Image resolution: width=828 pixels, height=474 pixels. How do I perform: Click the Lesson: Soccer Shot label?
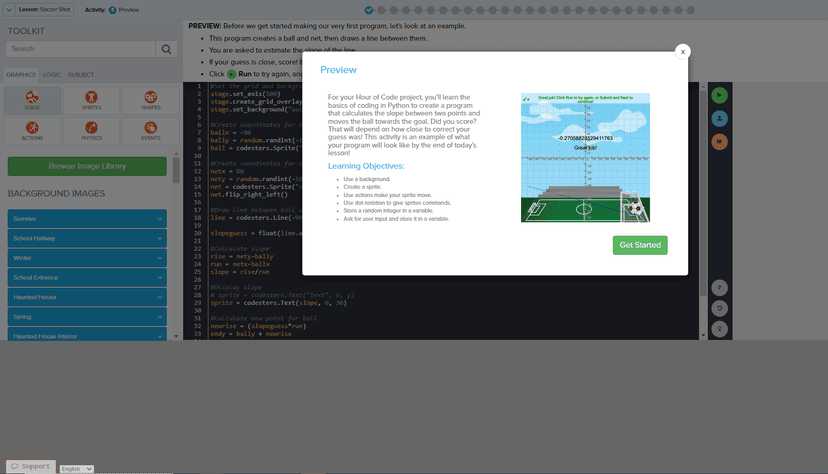click(x=44, y=10)
